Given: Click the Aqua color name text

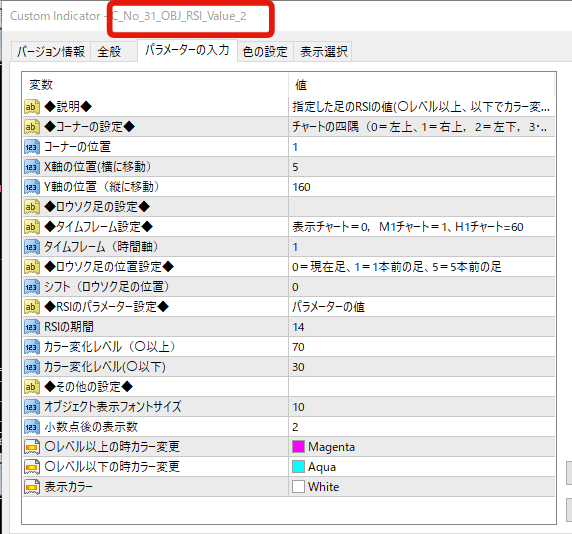Looking at the screenshot, I should pyautogui.click(x=322, y=467).
